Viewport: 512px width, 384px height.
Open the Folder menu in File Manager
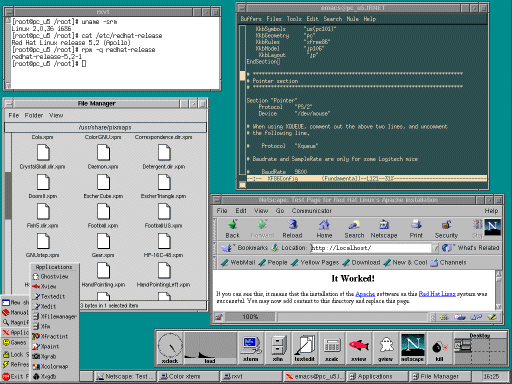pos(34,115)
